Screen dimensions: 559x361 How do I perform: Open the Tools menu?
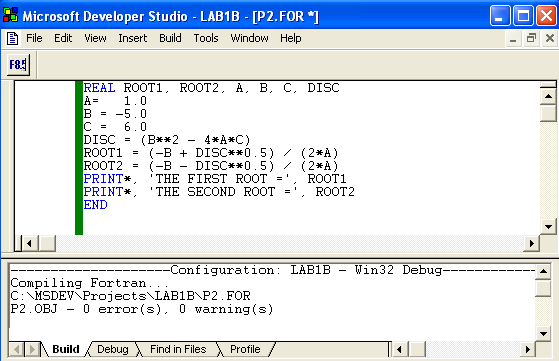206,38
